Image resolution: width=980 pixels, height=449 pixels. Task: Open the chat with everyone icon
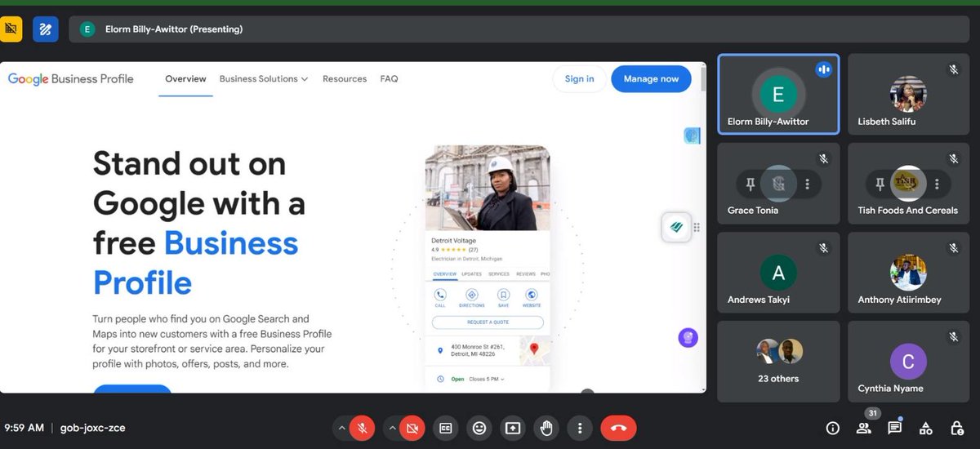894,428
